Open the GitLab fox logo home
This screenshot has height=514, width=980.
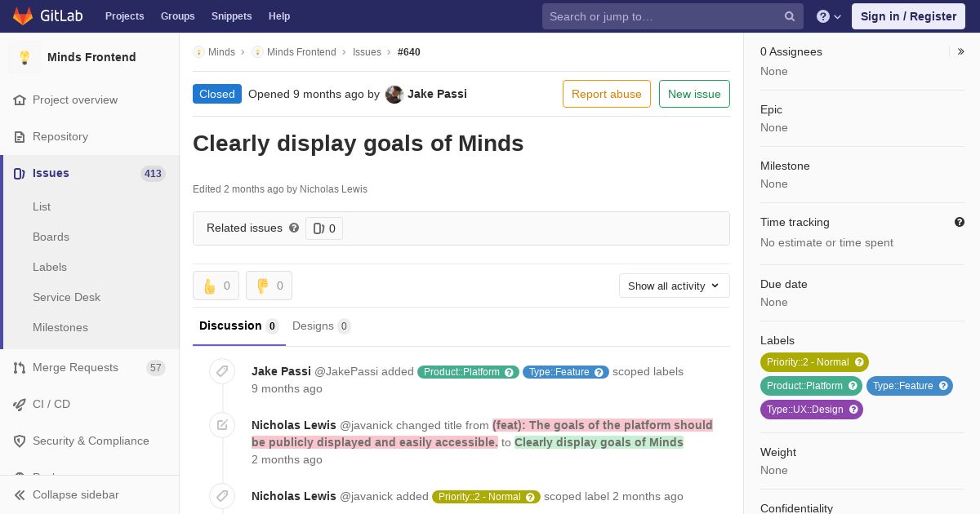(x=23, y=16)
